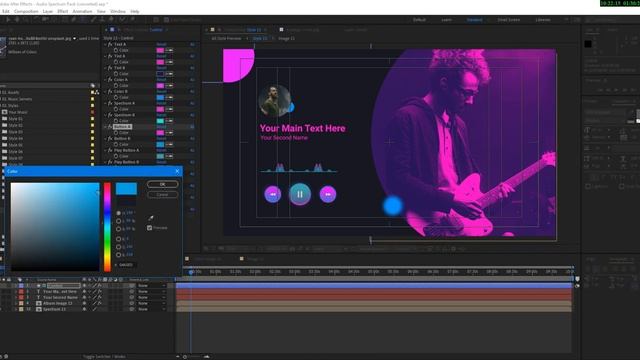Toggle fx switch of the Spectrum A effect
640x360 pixels.
tap(110, 103)
